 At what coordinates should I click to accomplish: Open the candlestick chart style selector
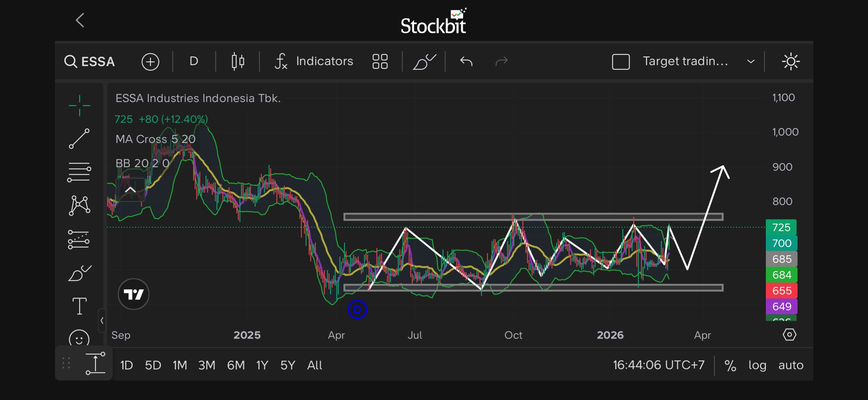tap(238, 62)
